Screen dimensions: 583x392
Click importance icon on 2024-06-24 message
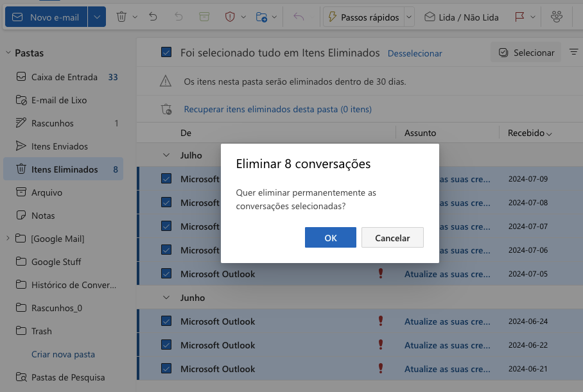point(381,321)
